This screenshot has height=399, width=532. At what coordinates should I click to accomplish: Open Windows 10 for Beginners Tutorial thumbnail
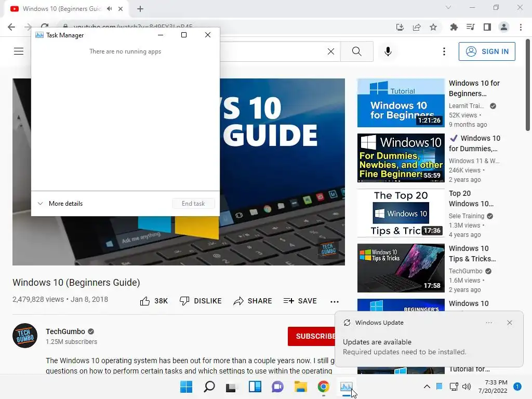(x=401, y=103)
